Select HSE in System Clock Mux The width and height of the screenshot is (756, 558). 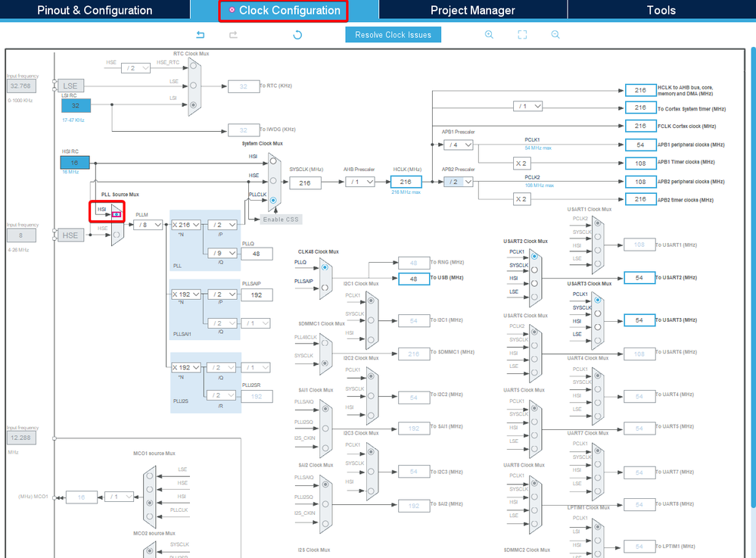coord(273,181)
